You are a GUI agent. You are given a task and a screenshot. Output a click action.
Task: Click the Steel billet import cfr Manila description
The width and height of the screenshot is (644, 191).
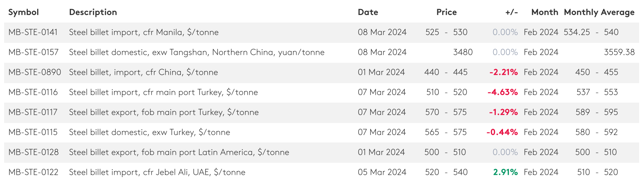[x=144, y=32]
